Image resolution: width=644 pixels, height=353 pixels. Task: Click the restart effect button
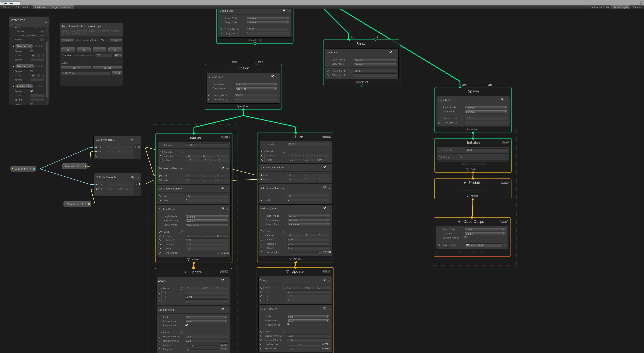click(x=115, y=50)
